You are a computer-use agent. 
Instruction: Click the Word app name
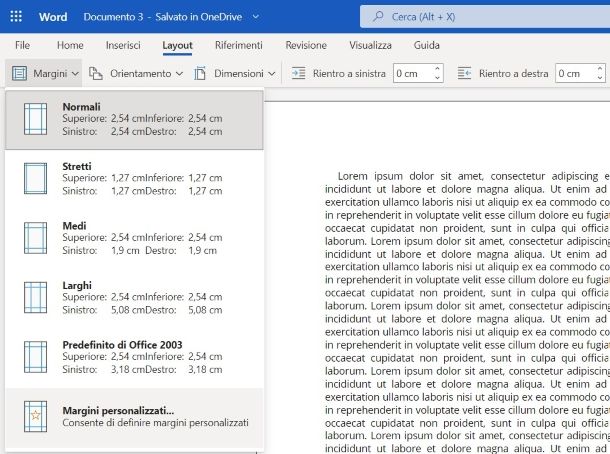coord(53,17)
